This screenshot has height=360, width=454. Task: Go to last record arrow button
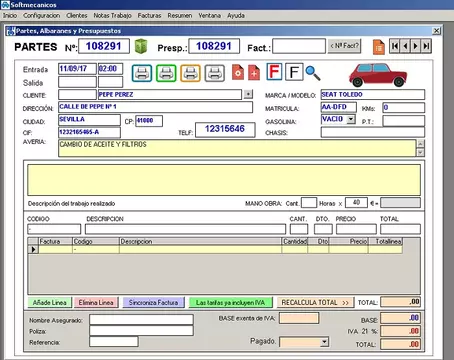pos(426,46)
